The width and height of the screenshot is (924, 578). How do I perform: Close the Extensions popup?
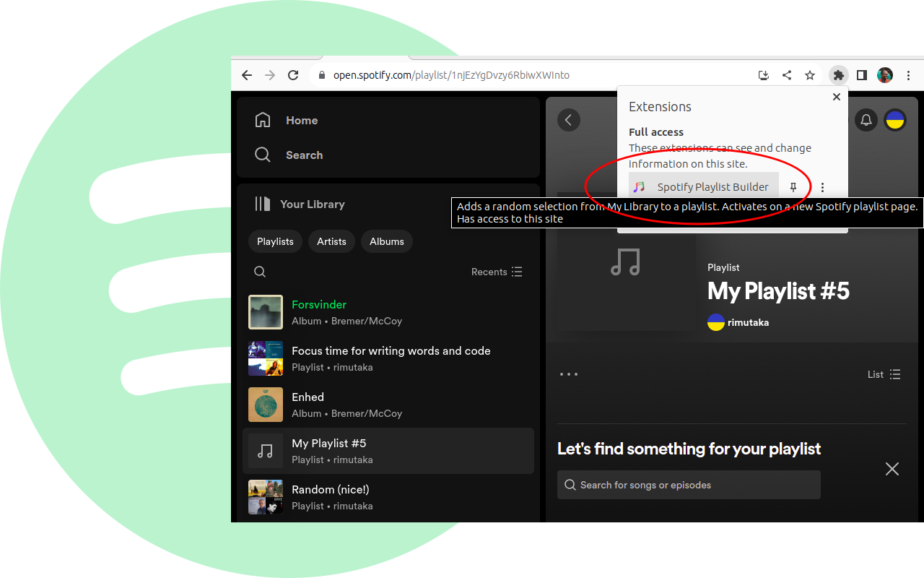(837, 97)
